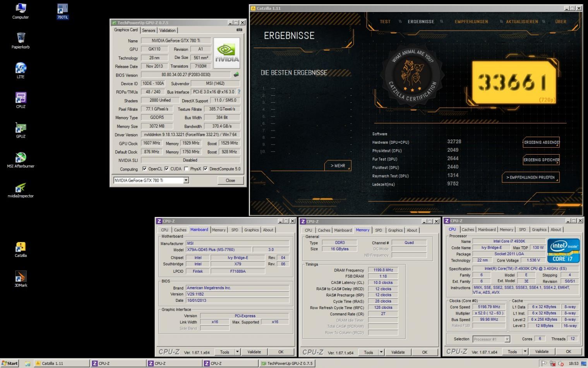588x368 pixels.
Task: Toggle the CUDA checkbox
Action: 166,169
